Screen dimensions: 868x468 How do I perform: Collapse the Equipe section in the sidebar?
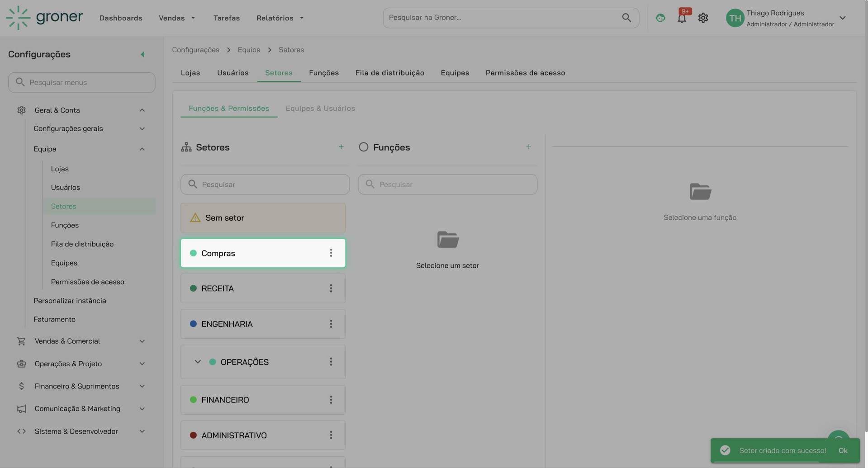[142, 149]
